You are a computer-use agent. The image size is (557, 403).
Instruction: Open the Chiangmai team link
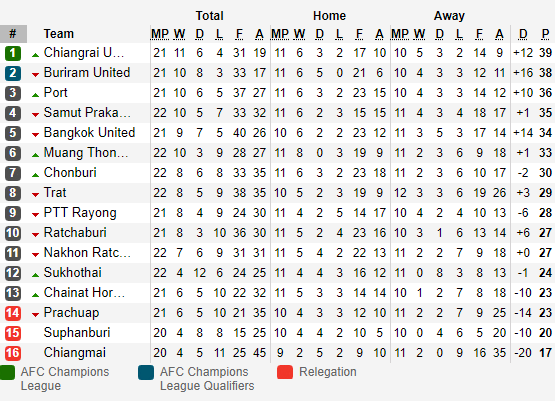[75, 353]
